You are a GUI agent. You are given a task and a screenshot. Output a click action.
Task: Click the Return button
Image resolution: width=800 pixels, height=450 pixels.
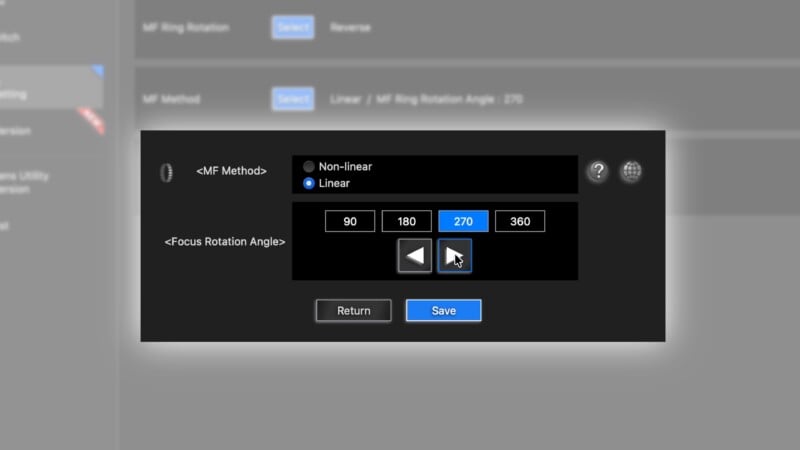pyautogui.click(x=354, y=311)
